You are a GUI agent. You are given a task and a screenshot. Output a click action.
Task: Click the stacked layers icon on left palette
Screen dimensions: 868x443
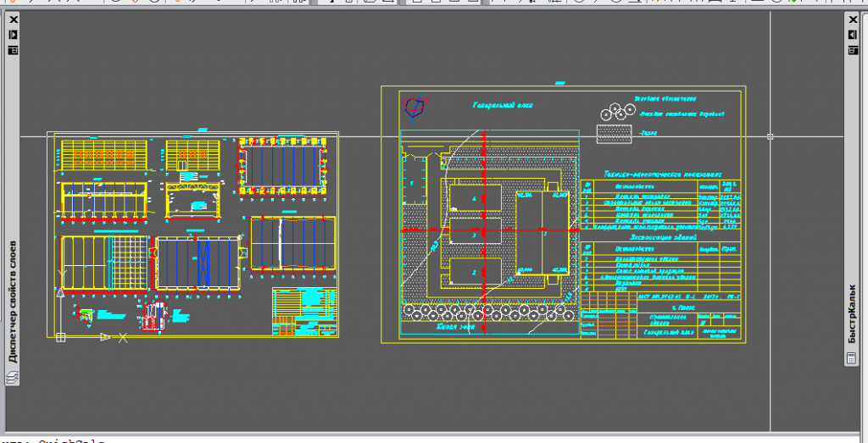13,378
